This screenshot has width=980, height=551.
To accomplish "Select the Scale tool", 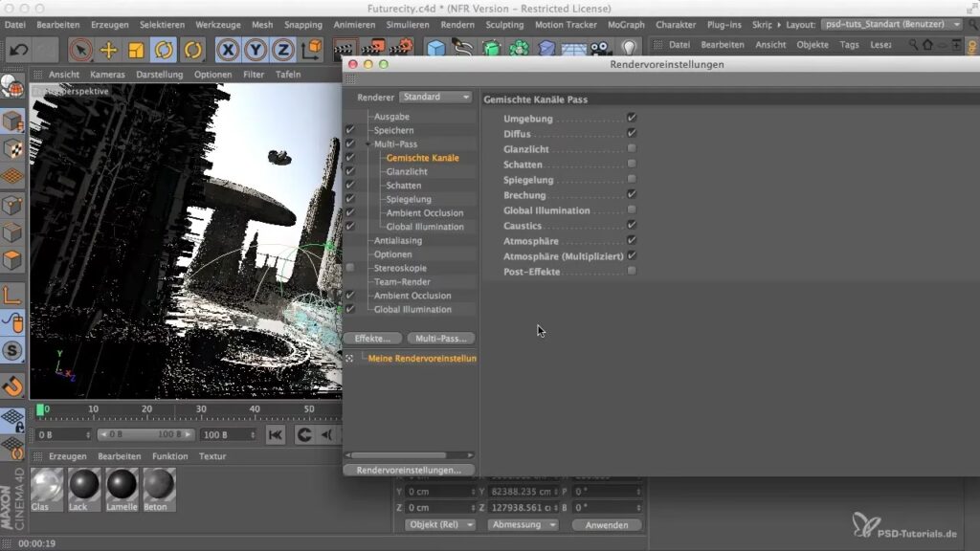I will click(x=136, y=49).
